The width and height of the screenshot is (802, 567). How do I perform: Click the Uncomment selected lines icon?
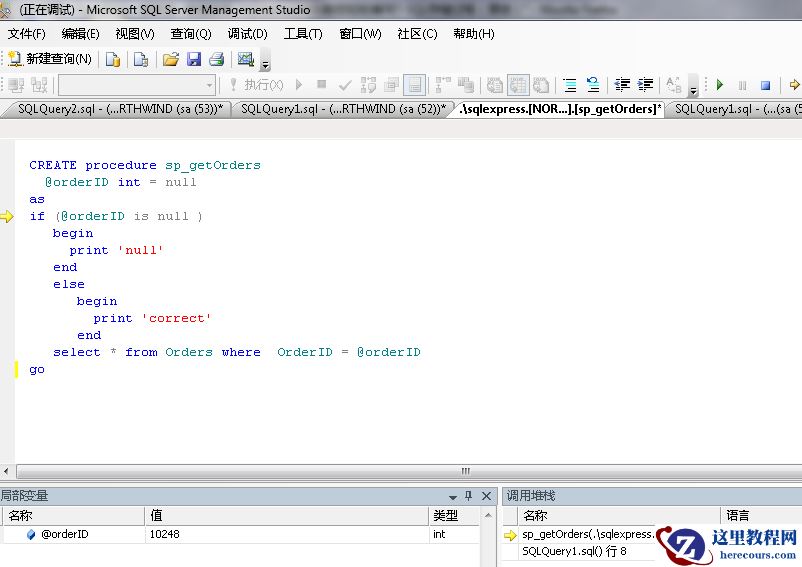(x=593, y=85)
